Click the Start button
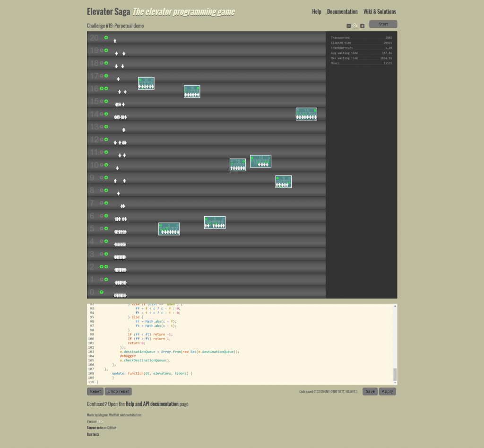The image size is (484, 448). pyautogui.click(x=383, y=24)
